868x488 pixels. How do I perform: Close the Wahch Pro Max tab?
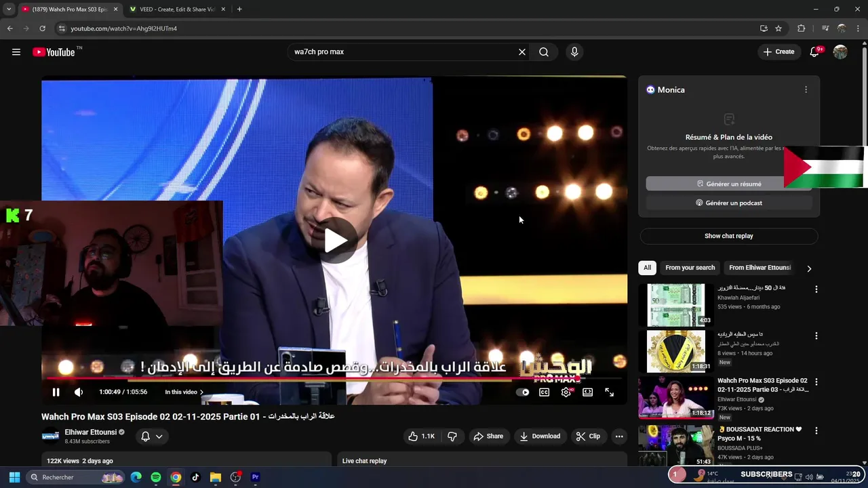[115, 9]
